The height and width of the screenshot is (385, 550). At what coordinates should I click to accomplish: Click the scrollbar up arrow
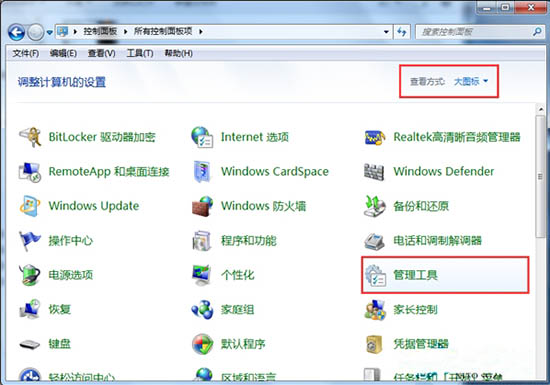[541, 109]
